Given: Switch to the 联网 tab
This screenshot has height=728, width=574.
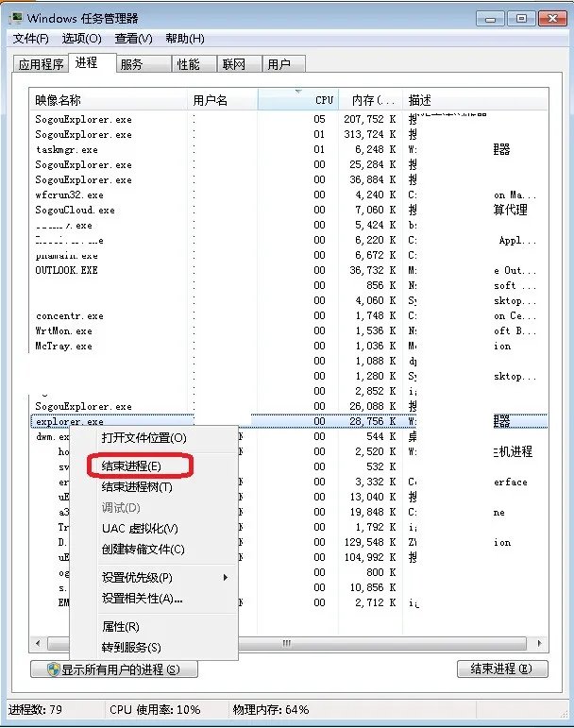Looking at the screenshot, I should point(240,64).
